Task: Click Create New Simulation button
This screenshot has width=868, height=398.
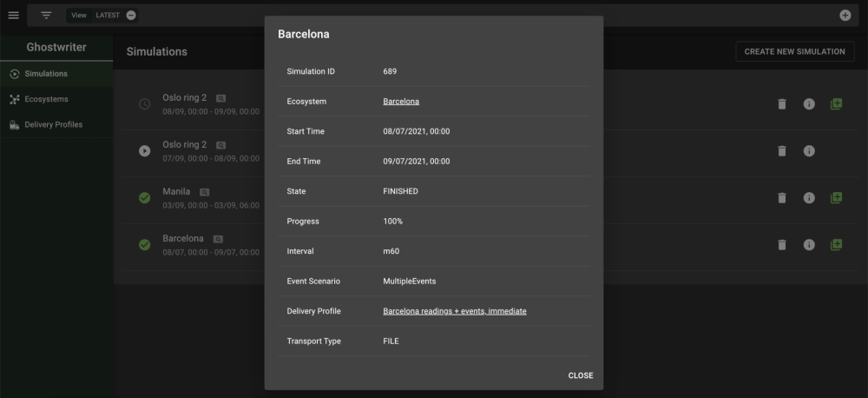Action: [794, 51]
